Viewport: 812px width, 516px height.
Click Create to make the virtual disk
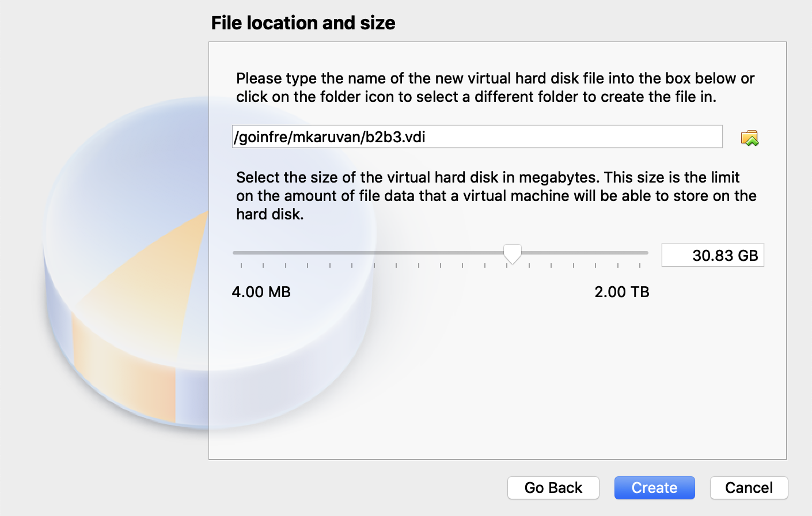pos(654,488)
